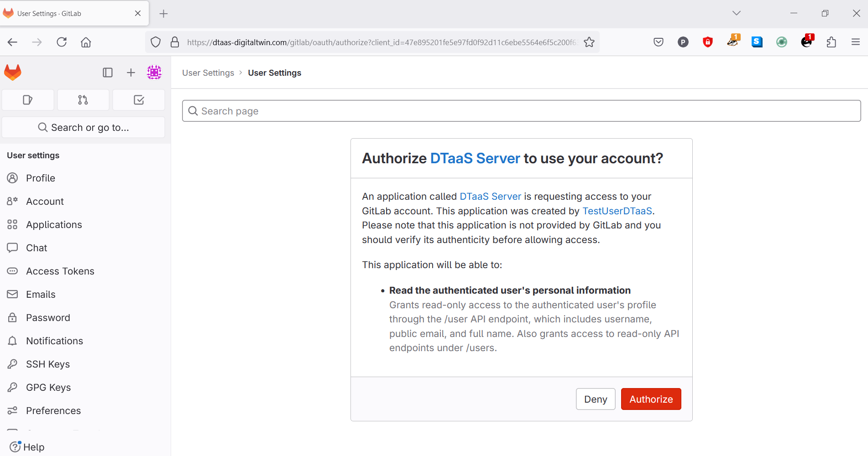The width and height of the screenshot is (868, 456).
Task: Click the Profile user icon
Action: pyautogui.click(x=12, y=178)
